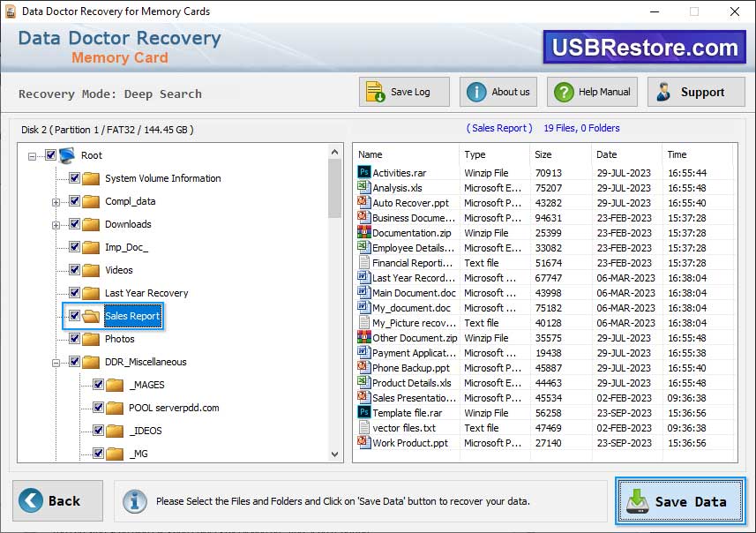Image resolution: width=756 pixels, height=533 pixels.
Task: Open the Help Manual button
Action: (x=592, y=92)
